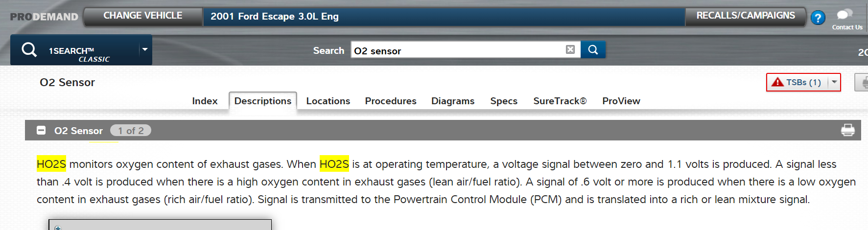The height and width of the screenshot is (230, 868).
Task: Expand the 1SEARCH Classic dropdown arrow
Action: (145, 49)
